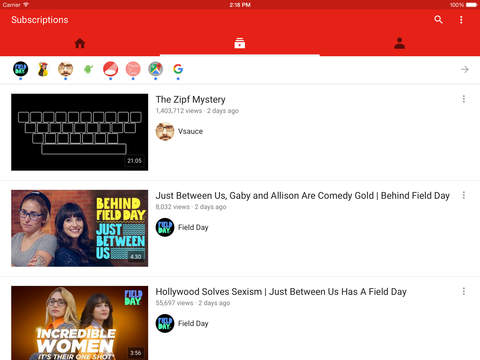Open Google channel icon in strip
Image resolution: width=480 pixels, height=360 pixels.
178,69
